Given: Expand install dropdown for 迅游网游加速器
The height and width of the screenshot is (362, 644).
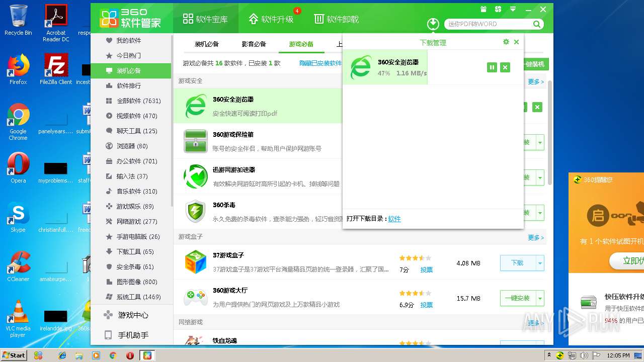Looking at the screenshot, I should tap(540, 177).
